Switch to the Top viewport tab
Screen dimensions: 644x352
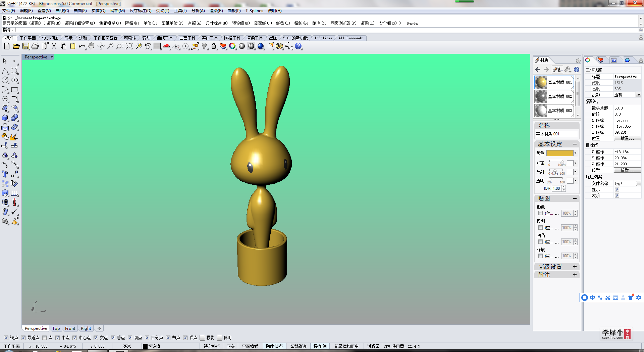(x=56, y=328)
